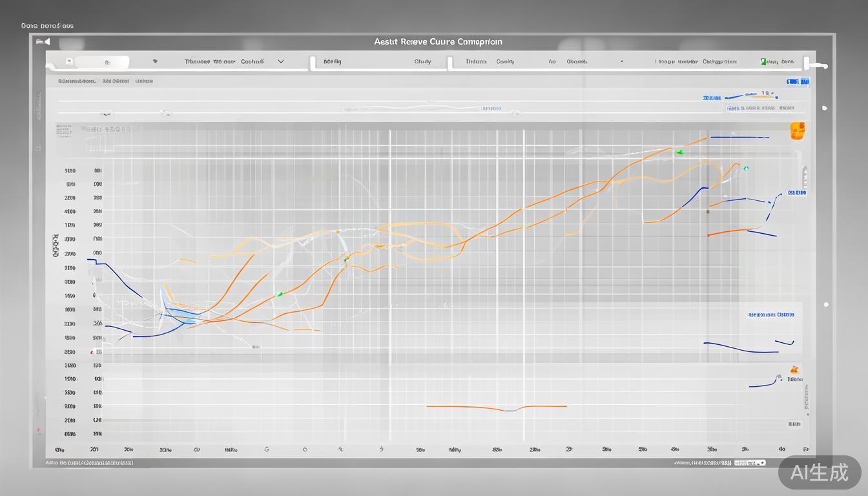Image resolution: width=868 pixels, height=496 pixels.
Task: Click the teal data point on the right curve
Action: coord(746,169)
